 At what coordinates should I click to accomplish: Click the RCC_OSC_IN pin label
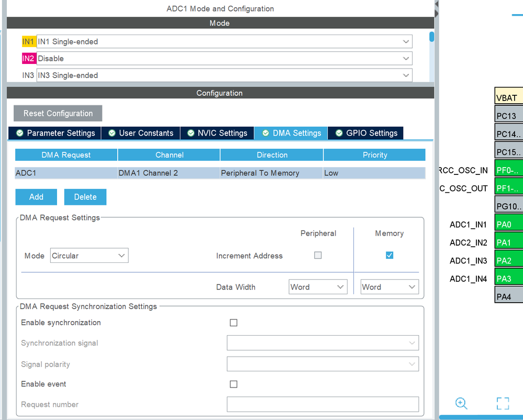[x=464, y=171]
